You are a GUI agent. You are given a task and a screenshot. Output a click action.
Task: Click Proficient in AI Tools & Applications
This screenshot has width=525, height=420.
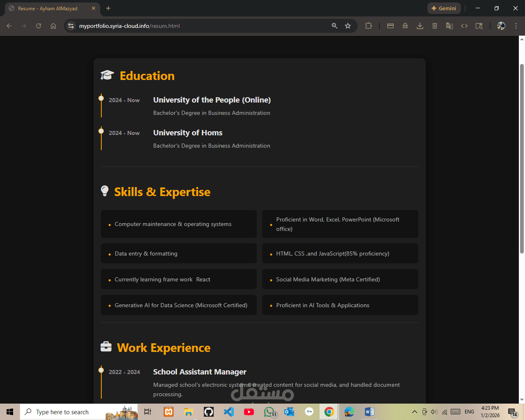[340, 305]
